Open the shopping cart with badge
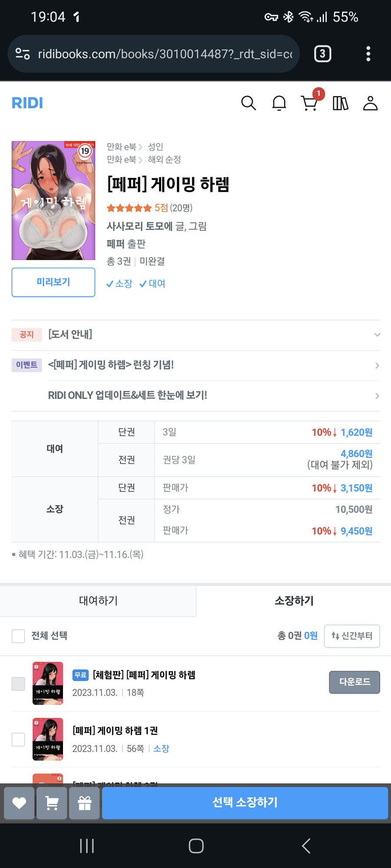 309,104
